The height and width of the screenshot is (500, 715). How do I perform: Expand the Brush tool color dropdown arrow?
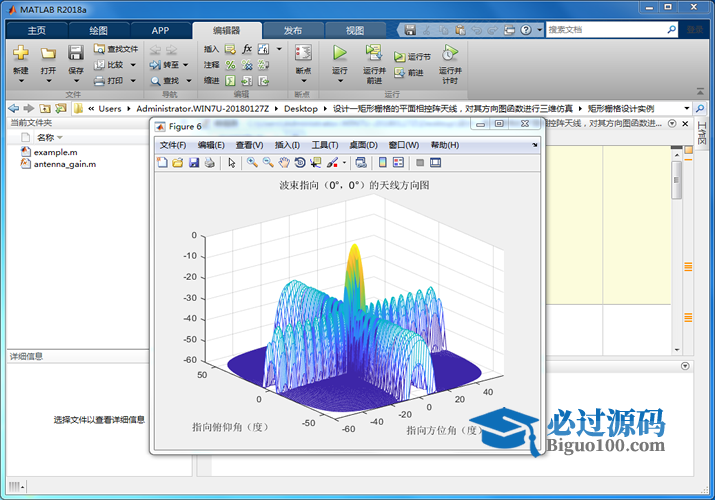tap(345, 163)
